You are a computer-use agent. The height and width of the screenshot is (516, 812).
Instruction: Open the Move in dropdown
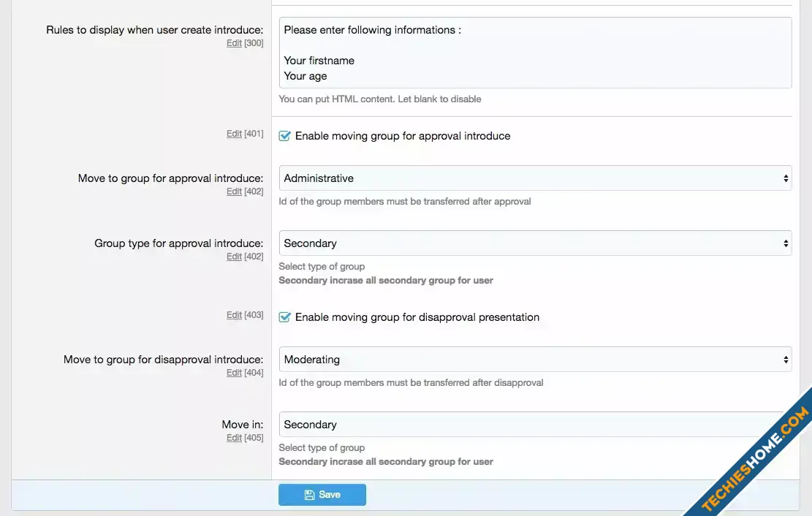point(535,425)
